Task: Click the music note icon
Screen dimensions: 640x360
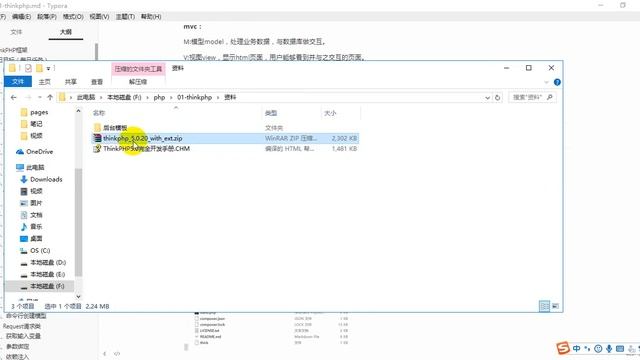Action: (24, 227)
